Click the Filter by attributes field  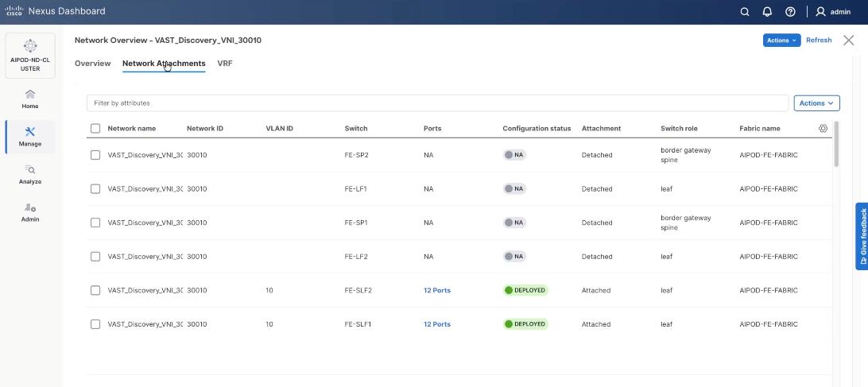pos(437,103)
